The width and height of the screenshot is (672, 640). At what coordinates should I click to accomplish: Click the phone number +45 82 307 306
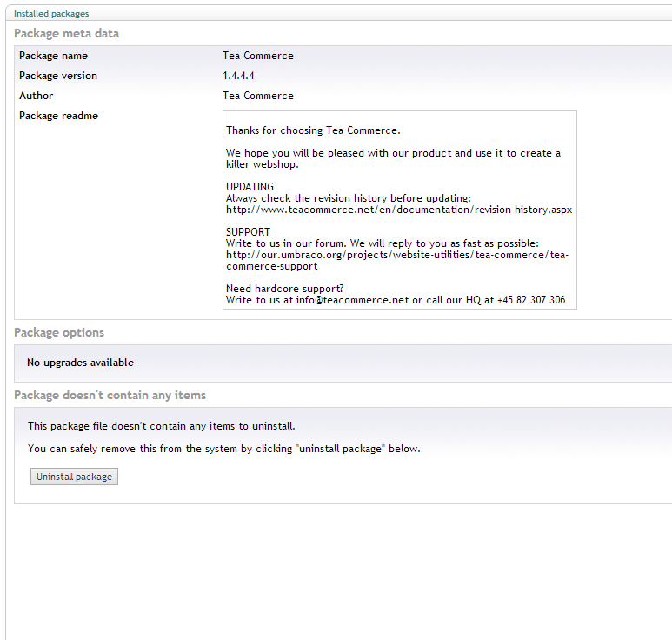tap(531, 300)
